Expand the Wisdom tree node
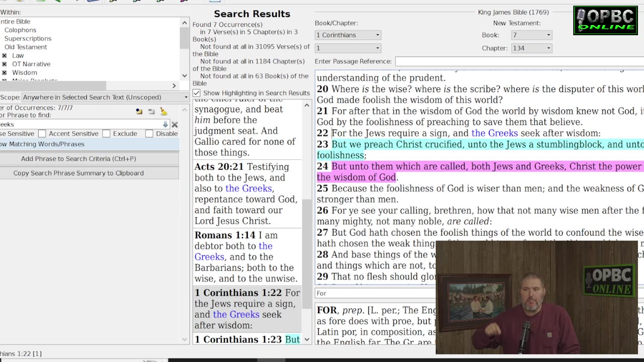644x362 pixels. click(5, 72)
